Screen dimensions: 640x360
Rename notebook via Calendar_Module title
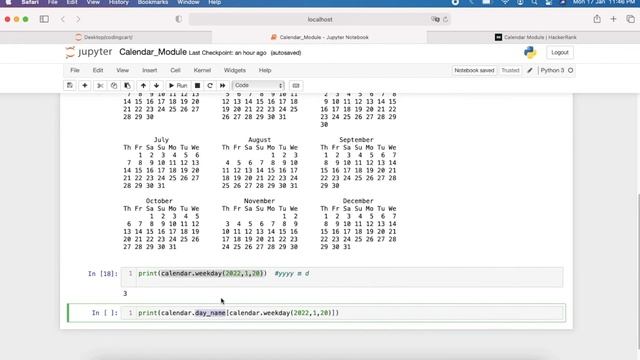pyautogui.click(x=153, y=52)
